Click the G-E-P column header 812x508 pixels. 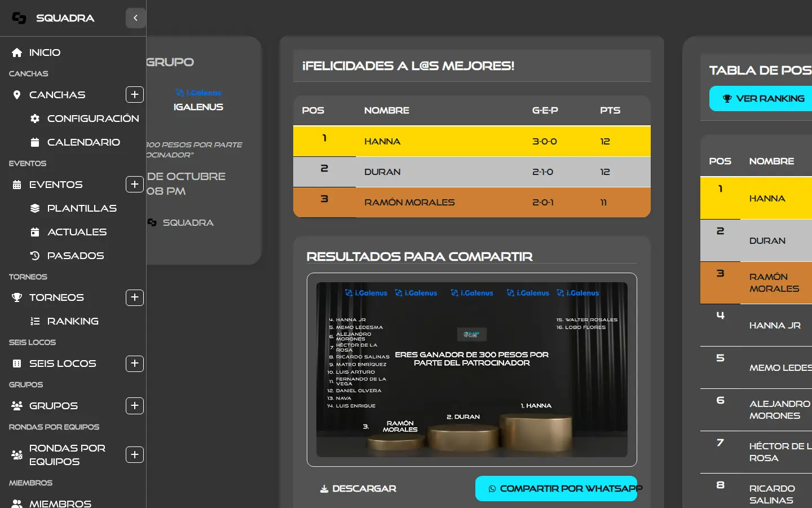click(x=545, y=111)
